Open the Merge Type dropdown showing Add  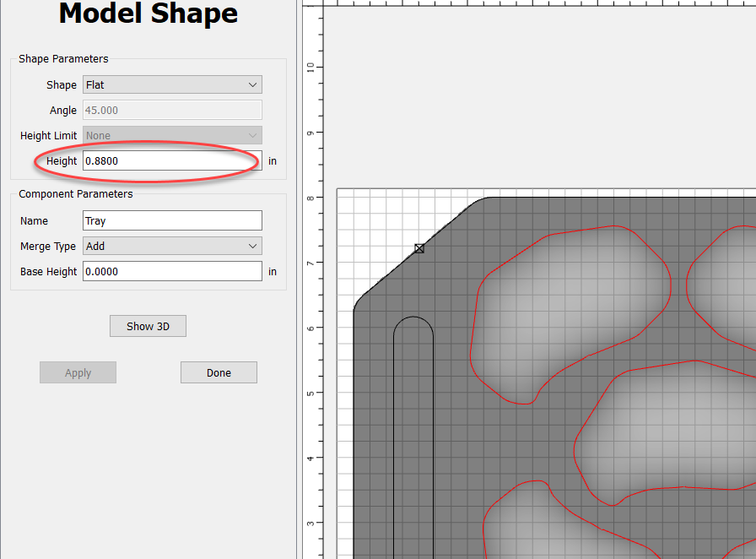pyautogui.click(x=172, y=246)
